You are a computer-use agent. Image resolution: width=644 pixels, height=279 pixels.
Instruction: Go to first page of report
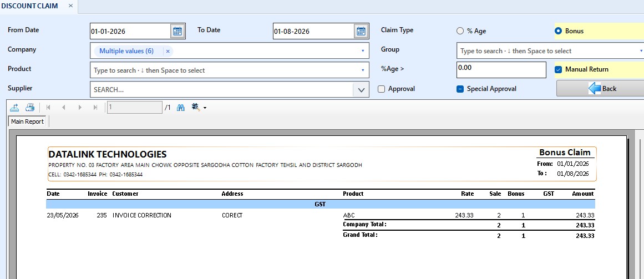48,108
